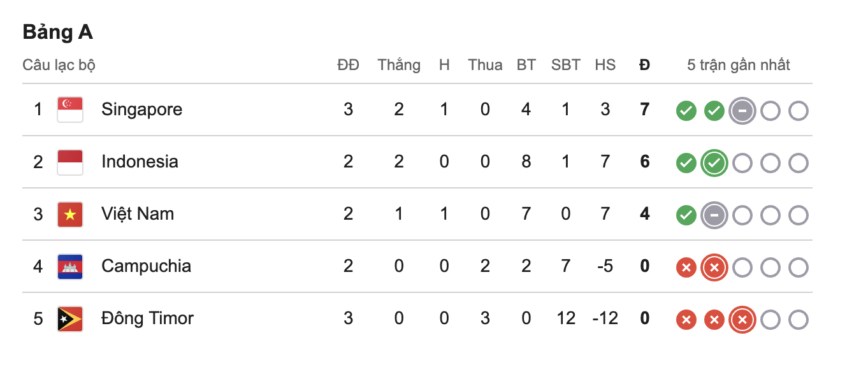Screen dimensions: 868x370
Task: Click the Đông Timor flag icon
Action: click(70, 318)
